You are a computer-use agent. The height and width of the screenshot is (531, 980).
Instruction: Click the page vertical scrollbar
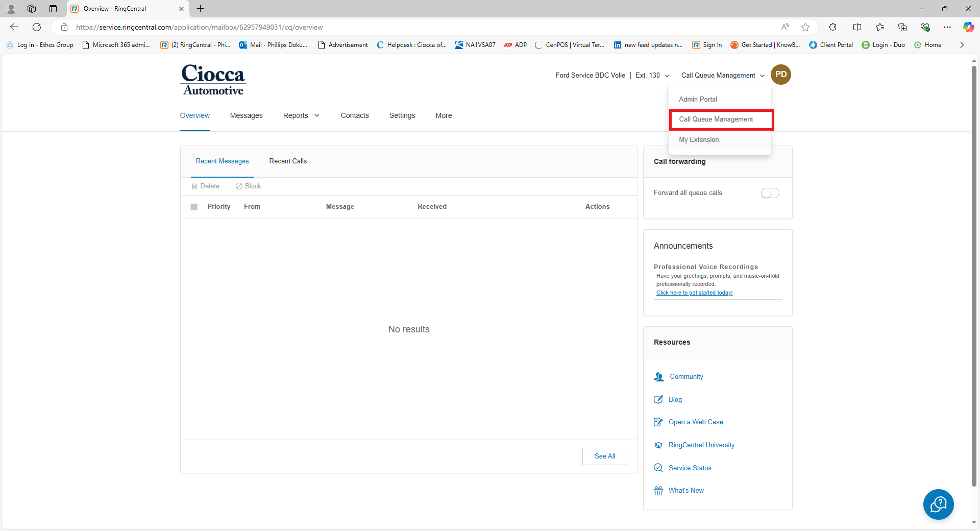point(974,276)
